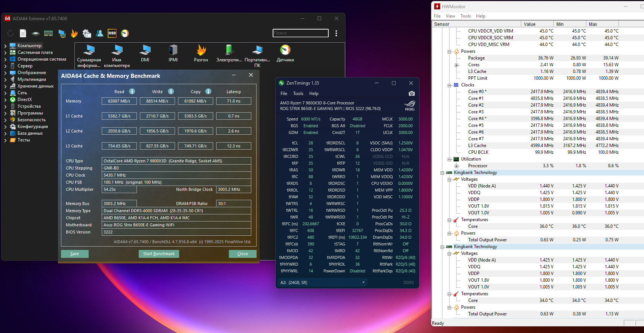Open the Report document icon in AIDA64
Viewport: 644px width, 333px height.
click(x=23, y=33)
